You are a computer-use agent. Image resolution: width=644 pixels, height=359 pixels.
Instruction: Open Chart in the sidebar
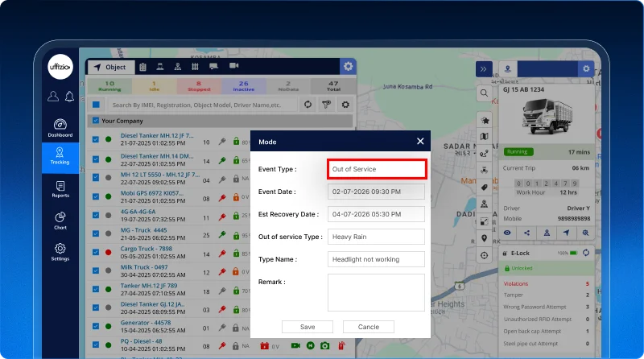[x=60, y=221]
